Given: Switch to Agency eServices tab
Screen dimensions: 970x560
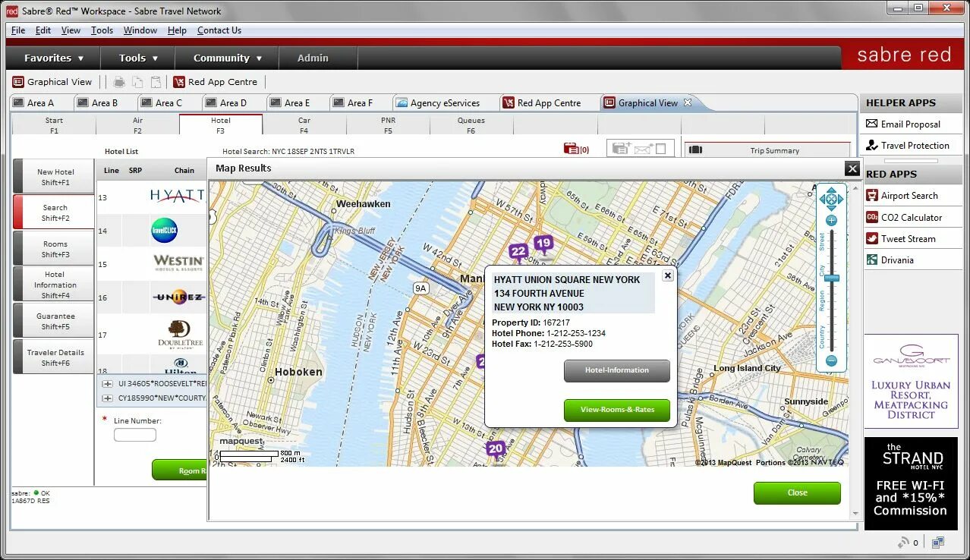Looking at the screenshot, I should point(446,102).
